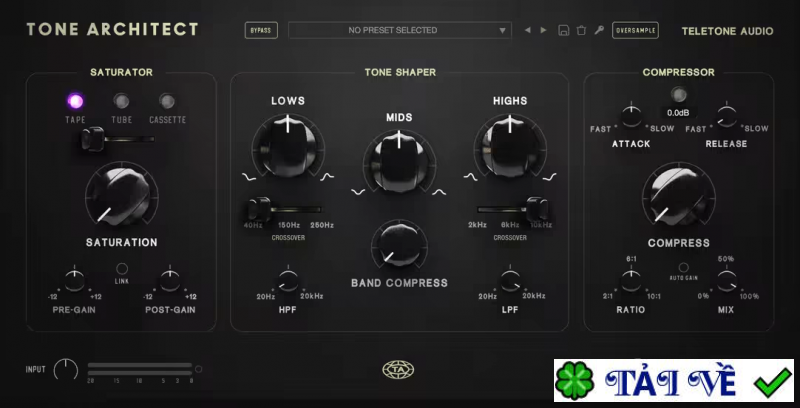Click the 0.0dB gain reduction readout

coord(679,113)
